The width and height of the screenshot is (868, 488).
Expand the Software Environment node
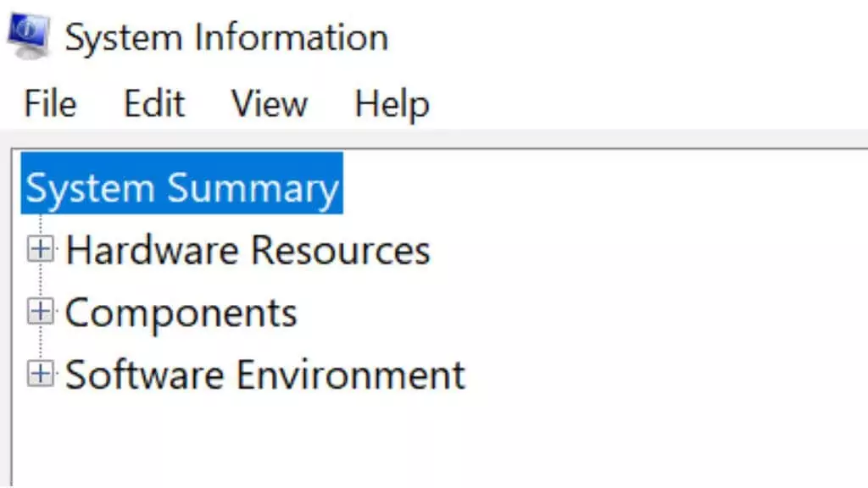pyautogui.click(x=41, y=374)
